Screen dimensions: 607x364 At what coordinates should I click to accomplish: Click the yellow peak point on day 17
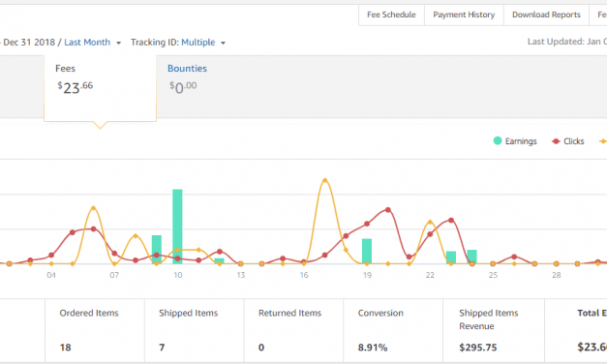click(324, 180)
